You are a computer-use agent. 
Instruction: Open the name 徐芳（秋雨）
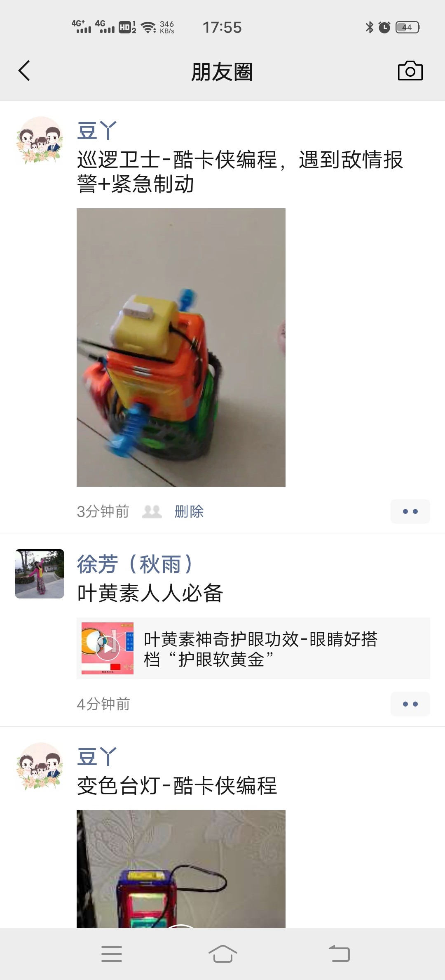(x=135, y=564)
